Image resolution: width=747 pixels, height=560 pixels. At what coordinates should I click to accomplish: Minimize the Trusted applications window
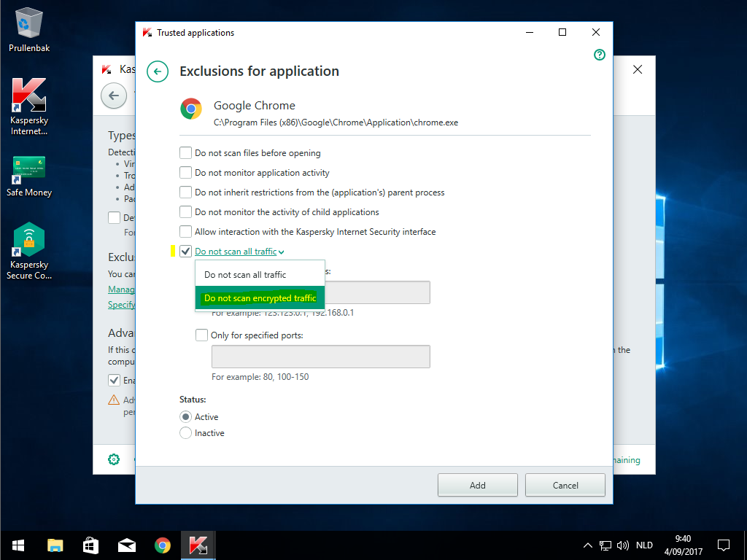[x=530, y=32]
